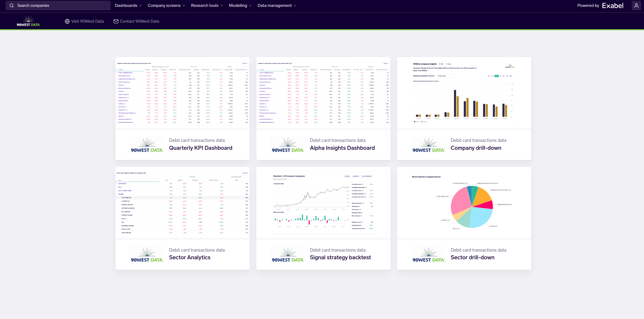The height and width of the screenshot is (319, 644).
Task: Click the Visit 90West Data link
Action: [x=87, y=21]
